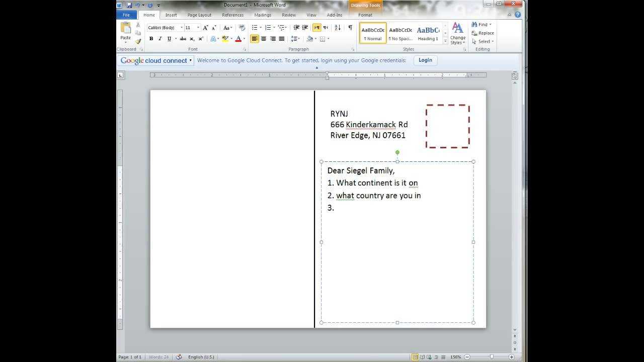
Task: Click the Format Painter brush icon
Action: point(138,41)
